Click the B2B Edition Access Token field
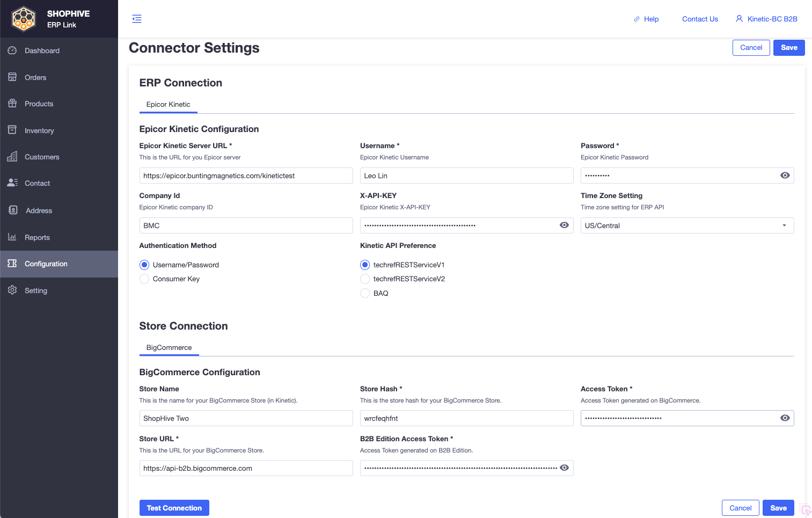The height and width of the screenshot is (518, 812). coord(466,468)
